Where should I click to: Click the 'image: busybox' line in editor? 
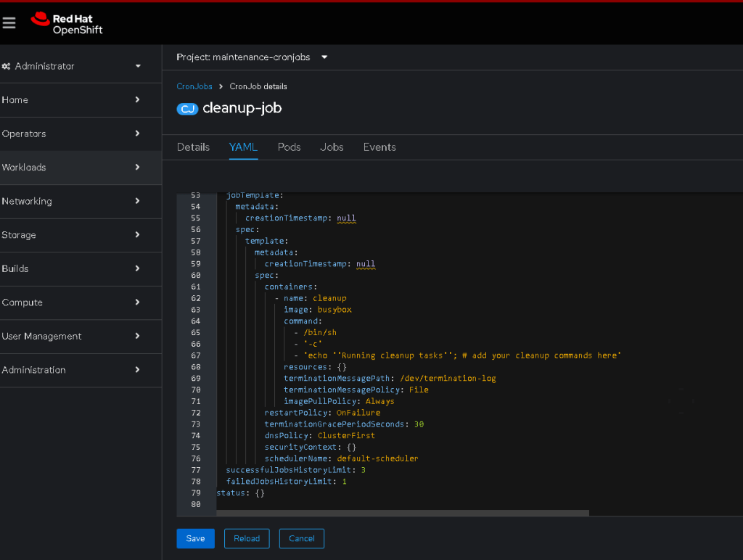318,310
